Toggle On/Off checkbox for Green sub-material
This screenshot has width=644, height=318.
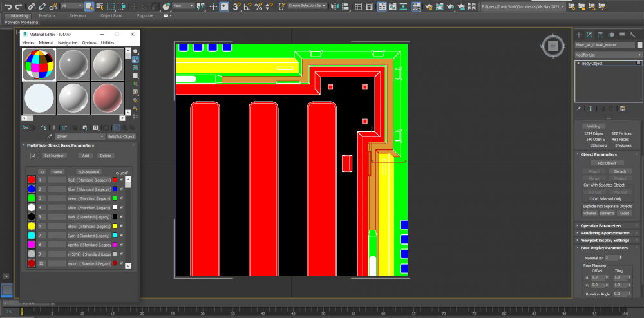coord(121,198)
